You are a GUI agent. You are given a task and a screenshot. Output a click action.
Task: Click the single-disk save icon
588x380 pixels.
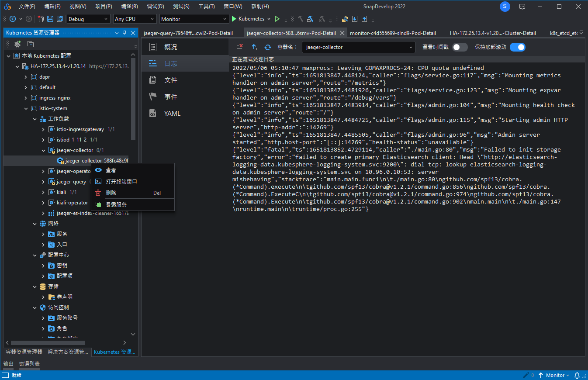click(x=50, y=19)
